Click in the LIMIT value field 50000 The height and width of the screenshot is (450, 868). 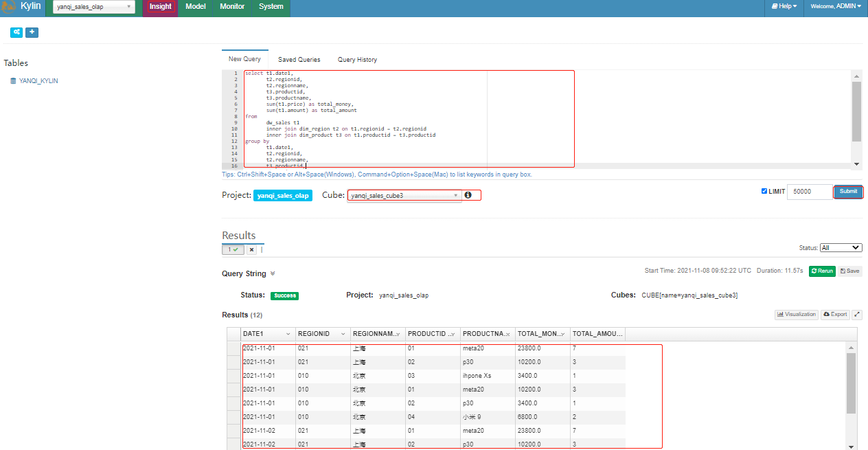click(x=809, y=192)
